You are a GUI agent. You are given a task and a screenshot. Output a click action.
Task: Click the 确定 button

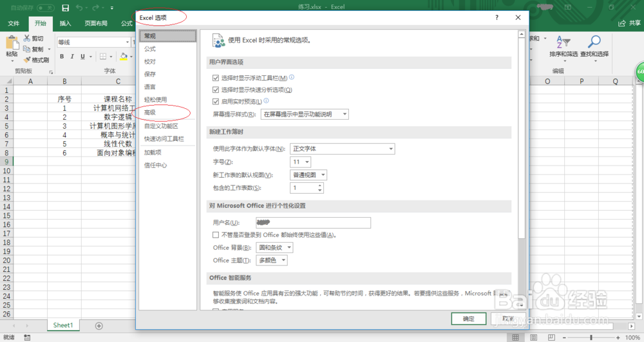click(x=469, y=319)
